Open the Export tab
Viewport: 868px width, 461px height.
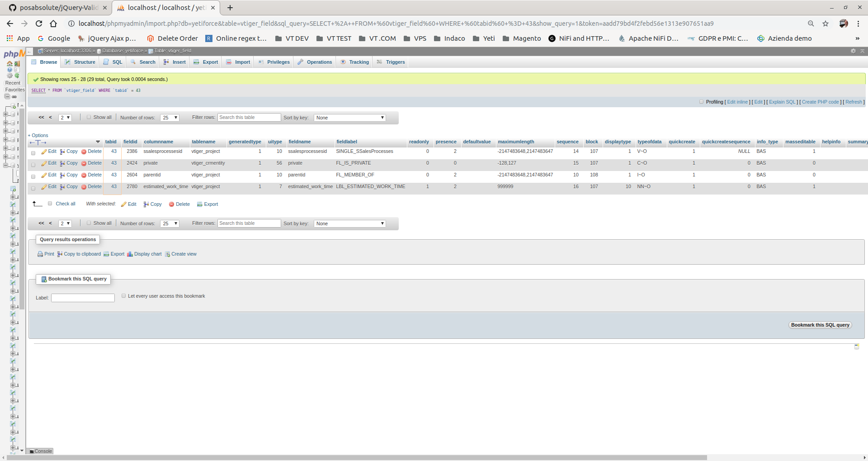click(206, 62)
